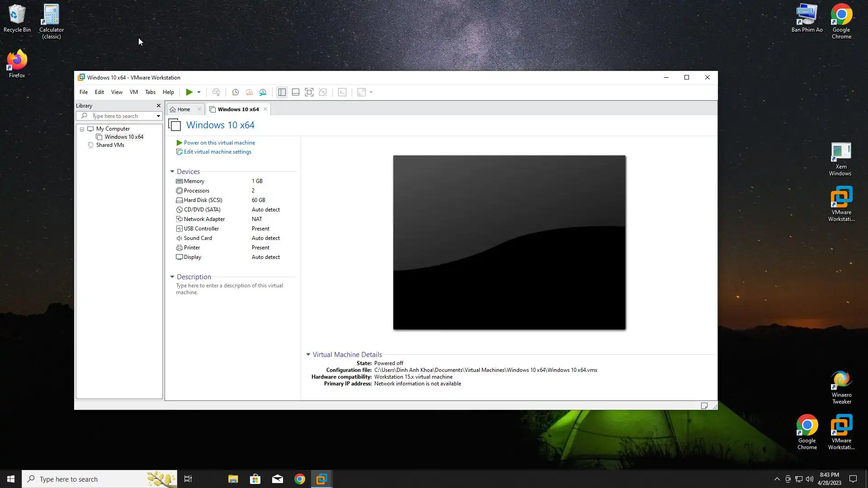Collapse the Virtual Machine Details section
The height and width of the screenshot is (488, 868).
[x=308, y=355]
